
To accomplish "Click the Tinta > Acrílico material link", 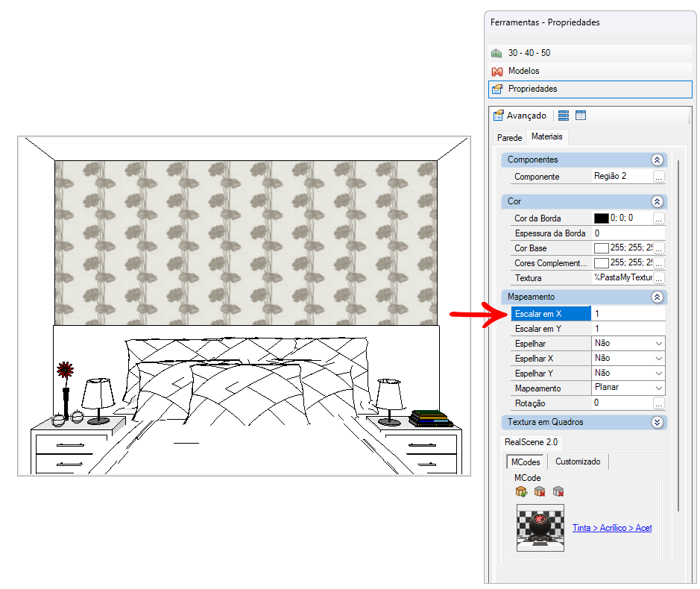I will click(x=611, y=528).
